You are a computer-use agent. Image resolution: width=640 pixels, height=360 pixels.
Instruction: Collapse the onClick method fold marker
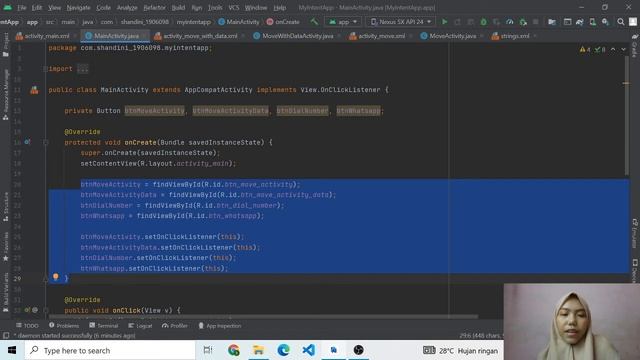tap(46, 310)
